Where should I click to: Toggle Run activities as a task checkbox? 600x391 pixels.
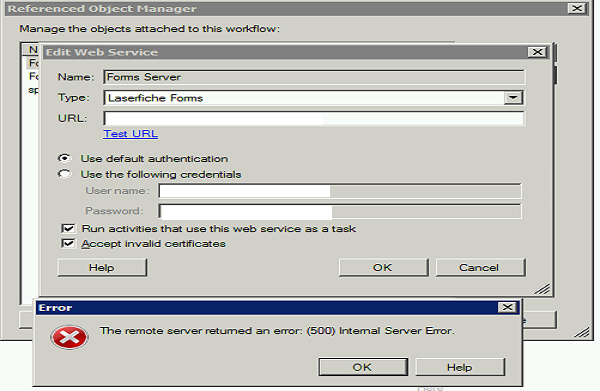[68, 228]
